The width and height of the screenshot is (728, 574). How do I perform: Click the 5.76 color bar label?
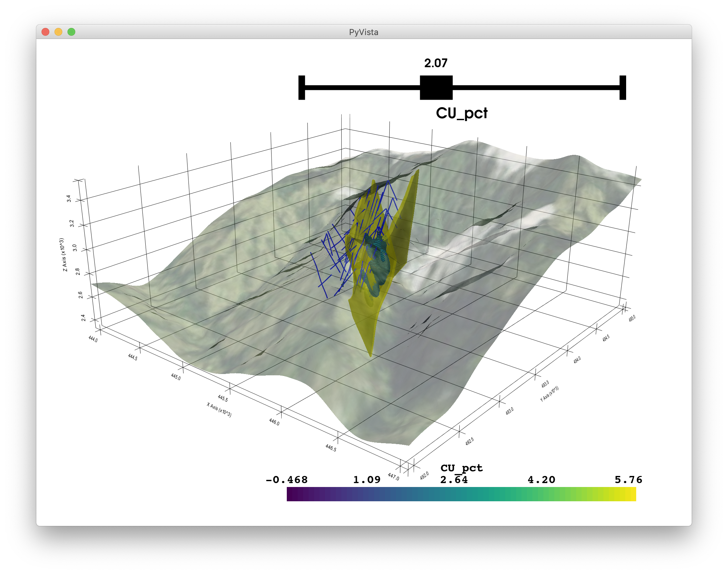tap(628, 480)
